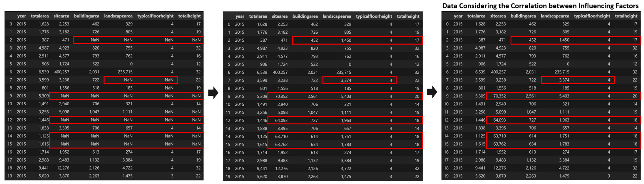
Task: Click the 'totalheight' header in the right table
Action: point(626,16)
